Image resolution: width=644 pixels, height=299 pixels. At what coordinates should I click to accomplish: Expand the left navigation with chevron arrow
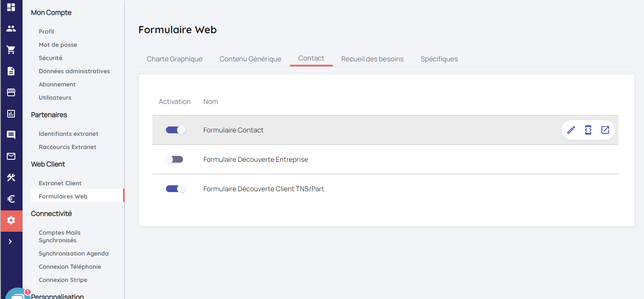coord(11,241)
